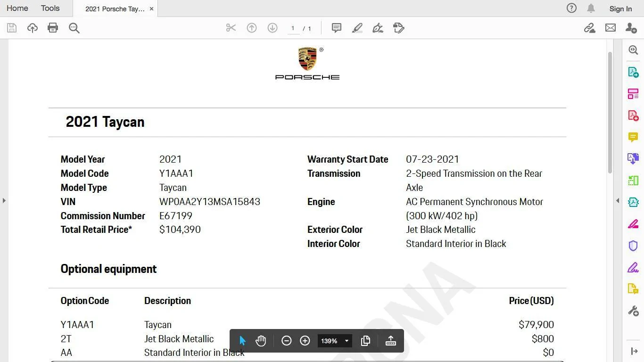Share file with others person icon

coord(631,28)
